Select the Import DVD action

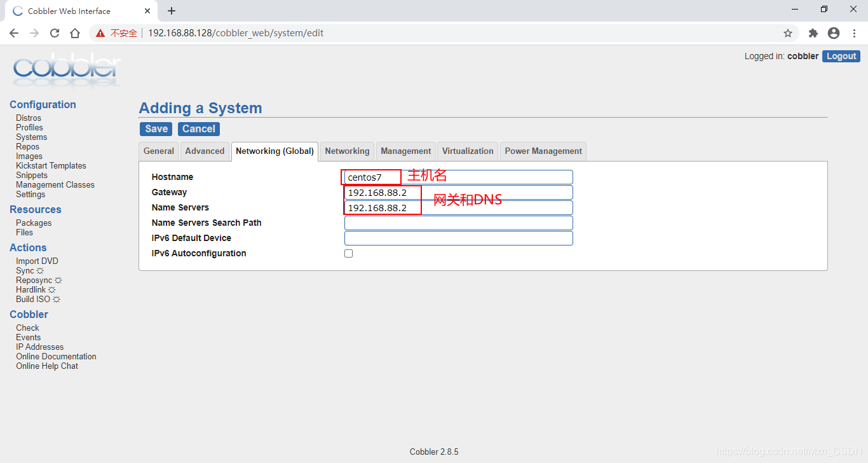point(37,261)
